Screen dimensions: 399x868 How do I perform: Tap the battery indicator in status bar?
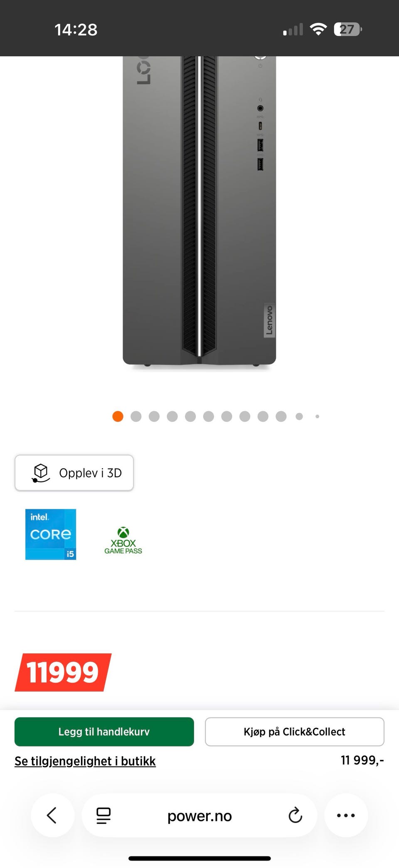(348, 30)
